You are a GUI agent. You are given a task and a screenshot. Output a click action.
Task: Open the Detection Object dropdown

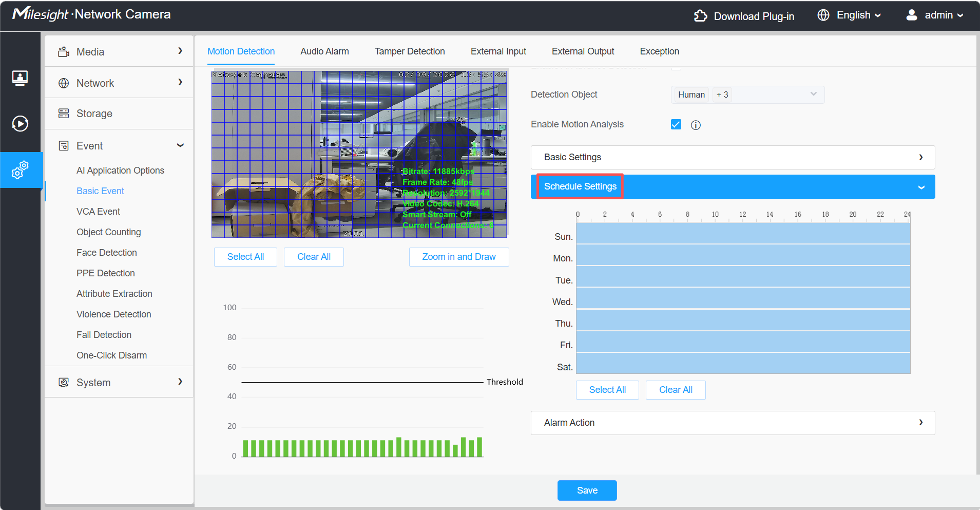coord(747,95)
